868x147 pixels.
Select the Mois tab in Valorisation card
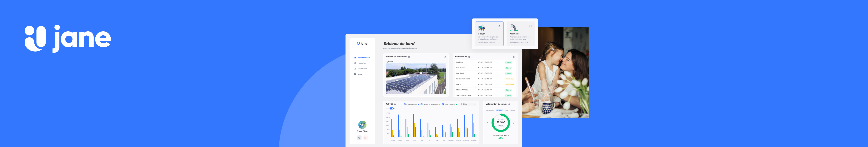[x=506, y=110]
